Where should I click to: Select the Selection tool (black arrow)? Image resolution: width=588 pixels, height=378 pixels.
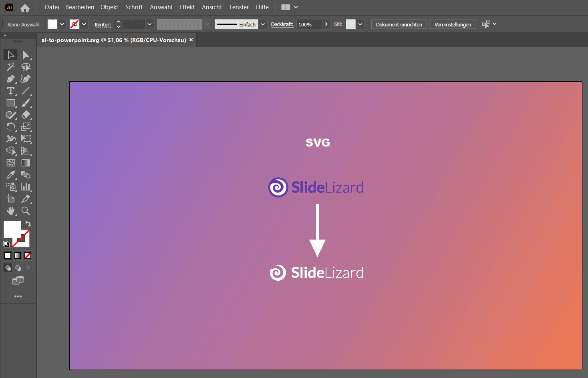click(x=10, y=55)
